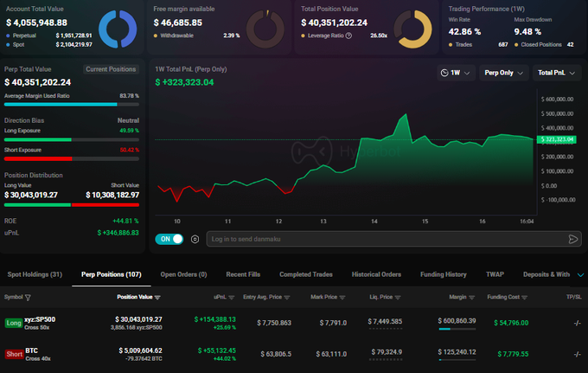Click the Leverage Ratio help icon
This screenshot has height=373, width=588.
(348, 35)
